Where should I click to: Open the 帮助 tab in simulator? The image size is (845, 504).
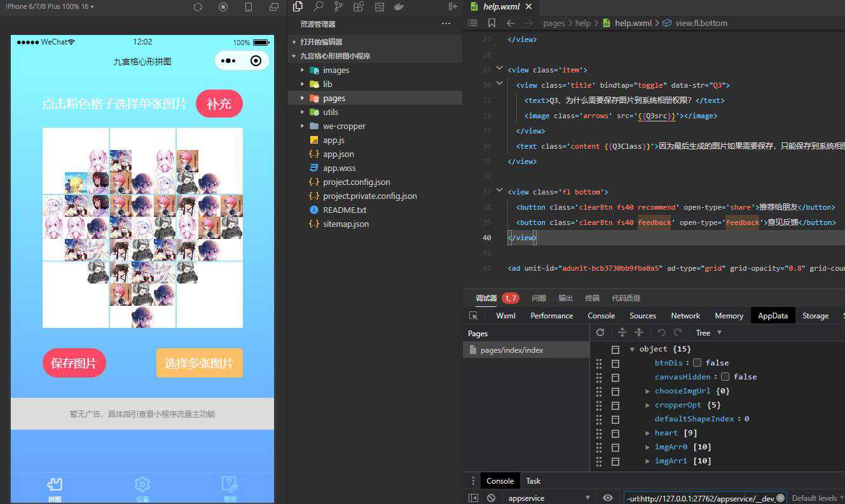[230, 489]
